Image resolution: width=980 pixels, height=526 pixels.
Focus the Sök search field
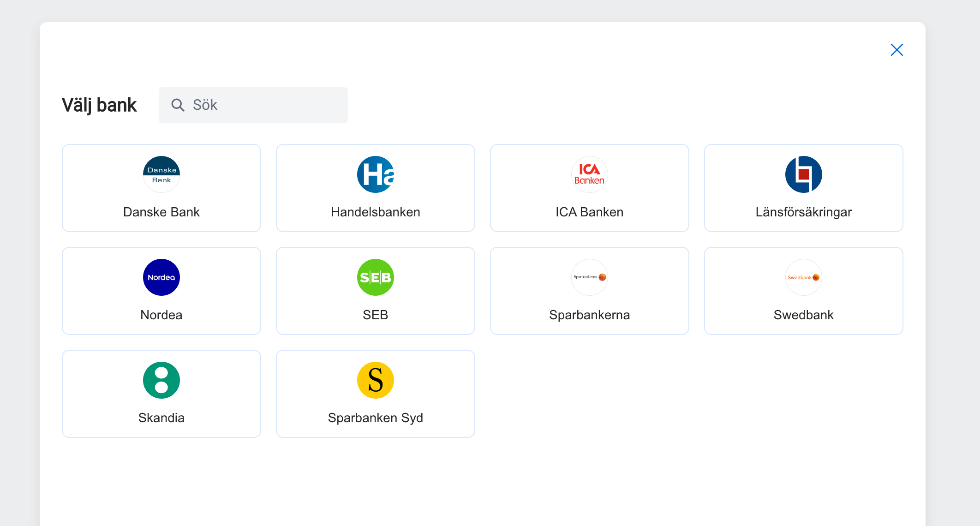point(253,105)
